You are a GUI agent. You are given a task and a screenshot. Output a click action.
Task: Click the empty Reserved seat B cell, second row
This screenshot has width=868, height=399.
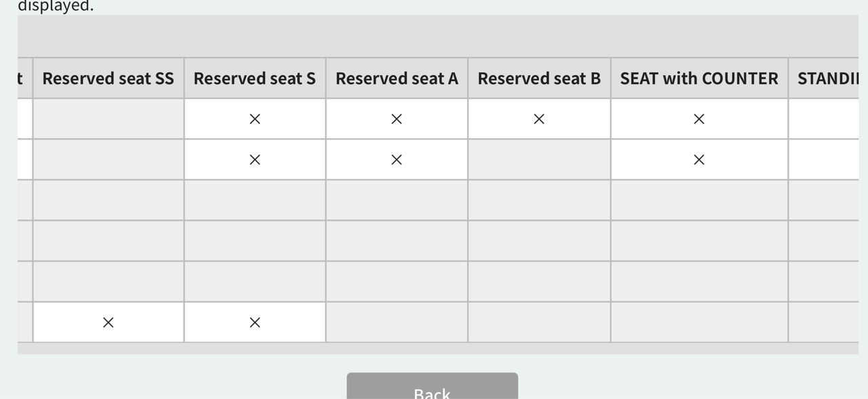pos(539,160)
